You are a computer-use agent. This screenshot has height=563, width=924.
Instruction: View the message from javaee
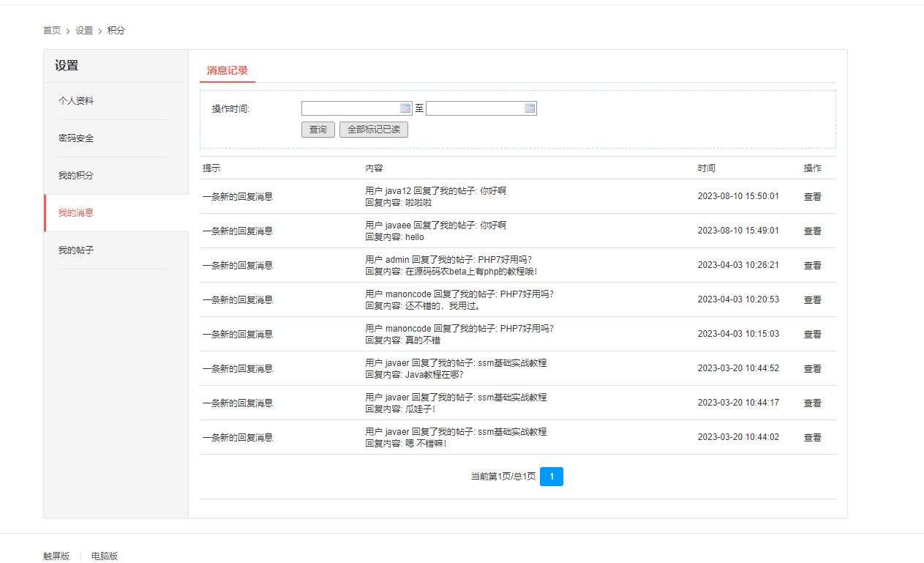(x=813, y=231)
